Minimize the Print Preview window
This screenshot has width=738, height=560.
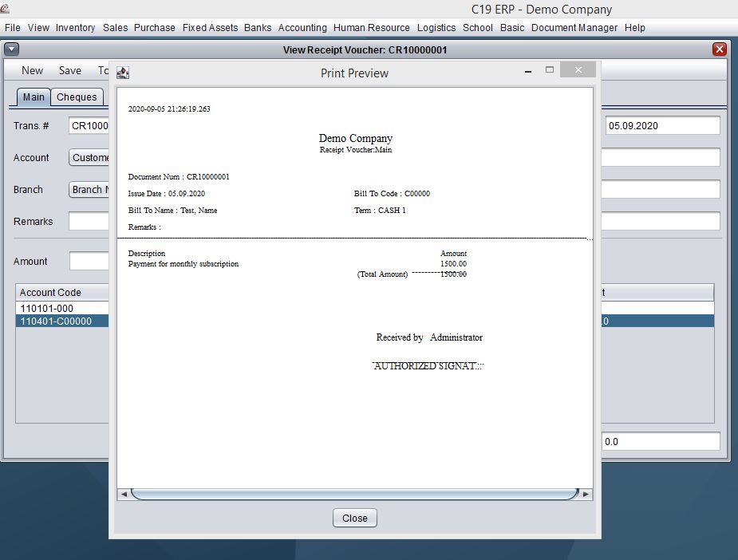coord(528,71)
